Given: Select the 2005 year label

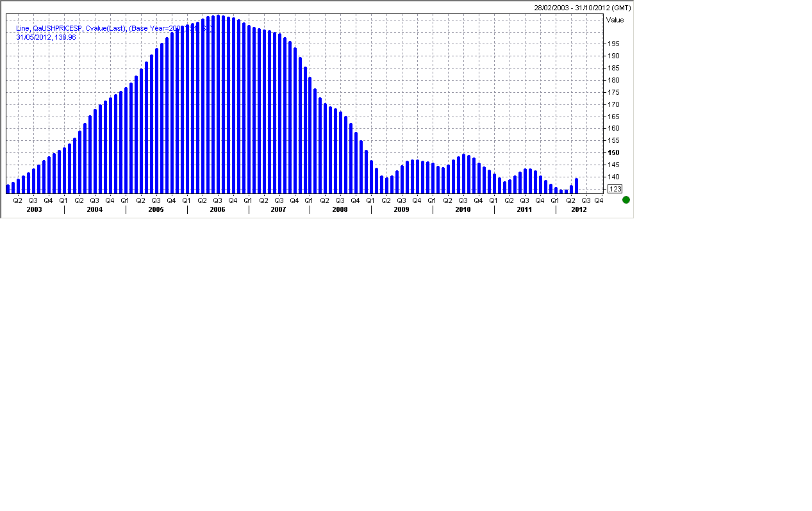Looking at the screenshot, I should [x=156, y=209].
